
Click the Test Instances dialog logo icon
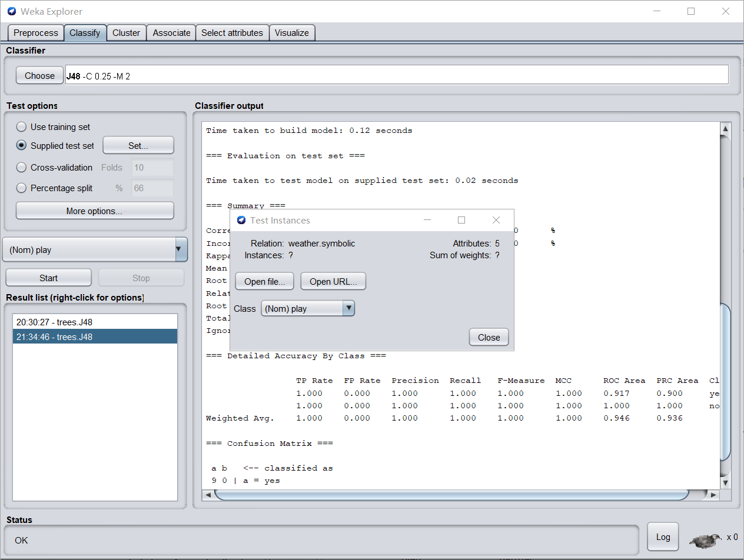click(241, 220)
